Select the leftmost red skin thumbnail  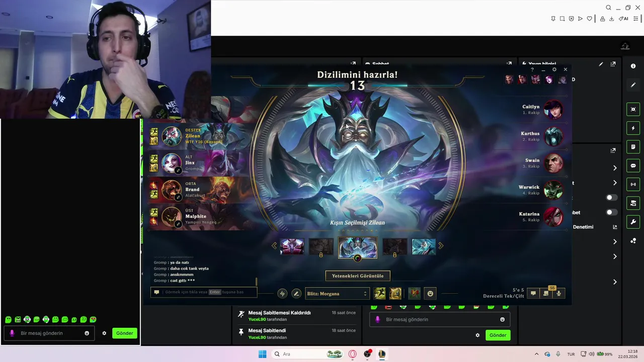292,246
